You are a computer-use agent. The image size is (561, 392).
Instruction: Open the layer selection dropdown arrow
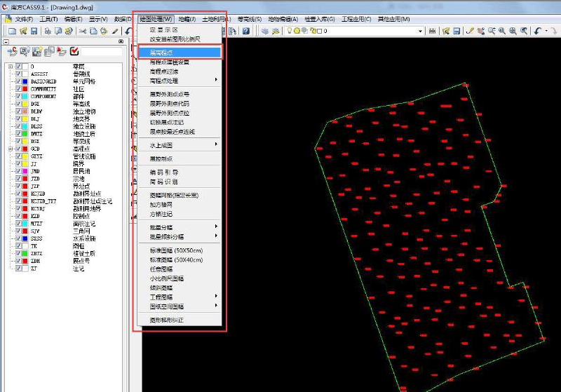[421, 32]
